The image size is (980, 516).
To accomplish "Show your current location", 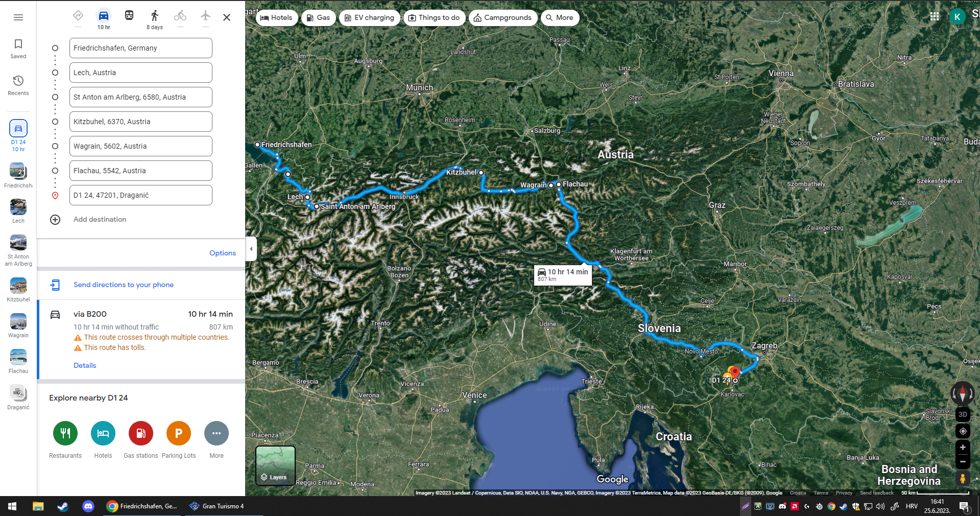I will point(963,431).
